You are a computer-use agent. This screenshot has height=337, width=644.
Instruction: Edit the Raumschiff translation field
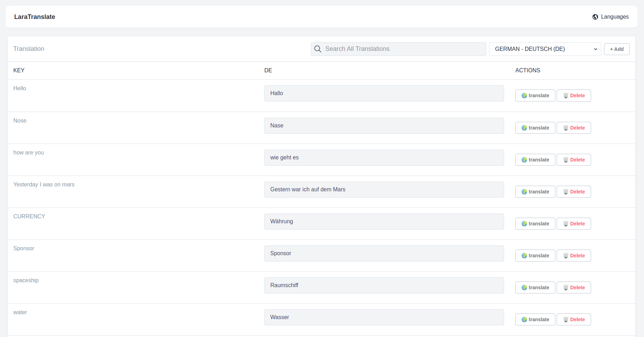point(384,285)
